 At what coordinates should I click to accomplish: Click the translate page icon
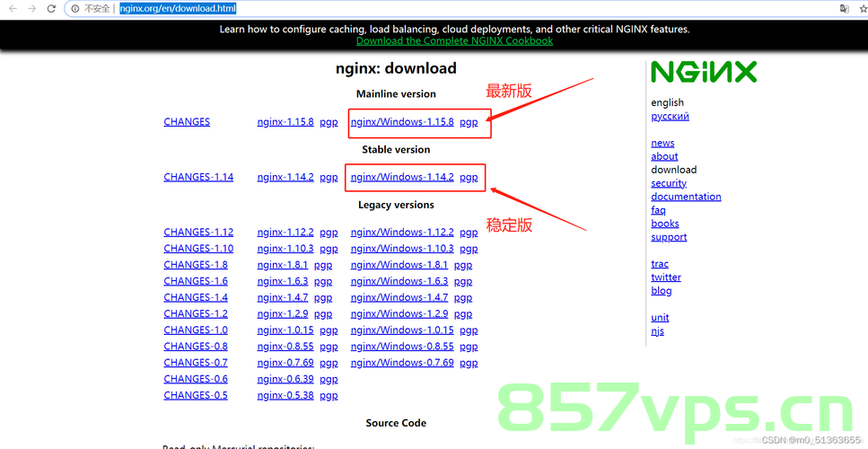point(844,8)
